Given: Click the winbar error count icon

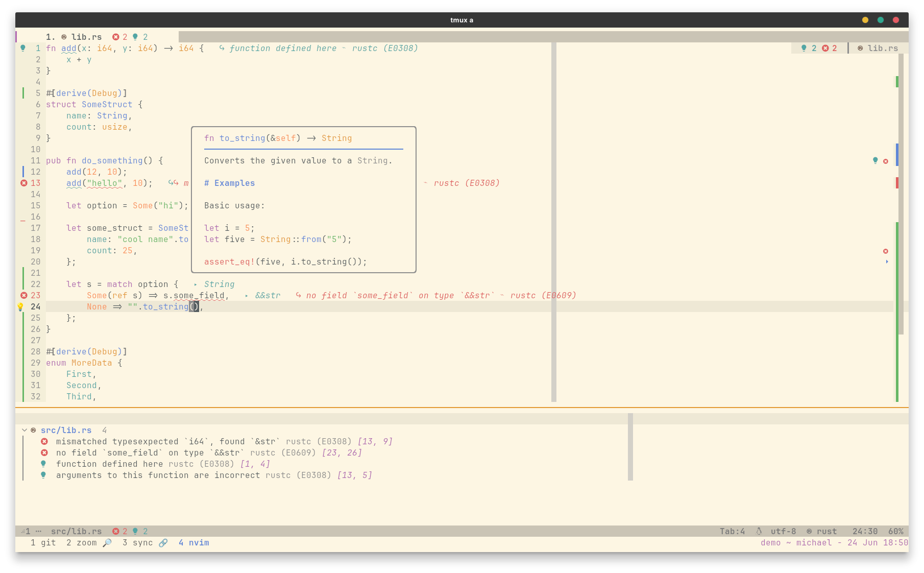Looking at the screenshot, I should point(825,48).
